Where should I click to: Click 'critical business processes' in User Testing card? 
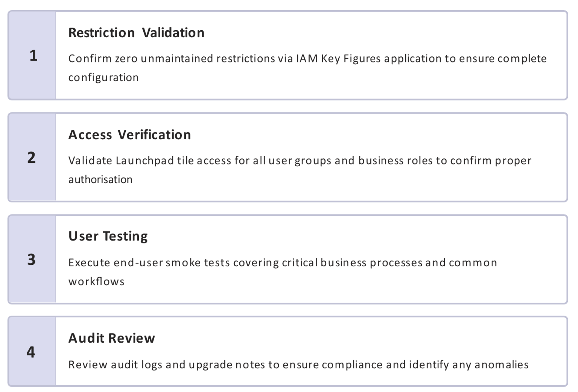[x=352, y=263]
